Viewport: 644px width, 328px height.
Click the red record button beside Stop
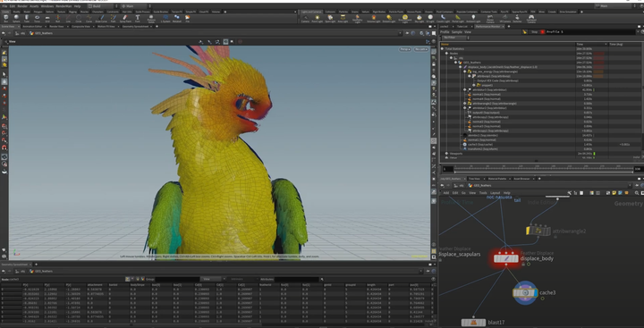(x=542, y=31)
